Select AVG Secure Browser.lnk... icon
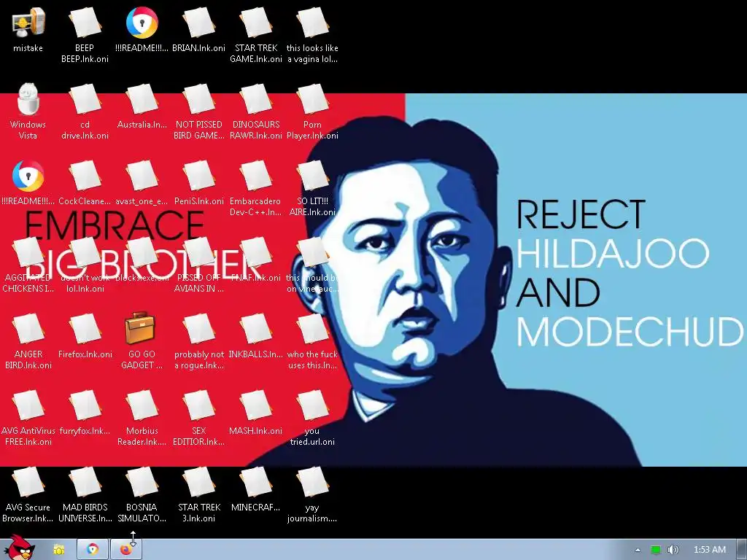Screen dimensions: 747x560 tap(28, 483)
